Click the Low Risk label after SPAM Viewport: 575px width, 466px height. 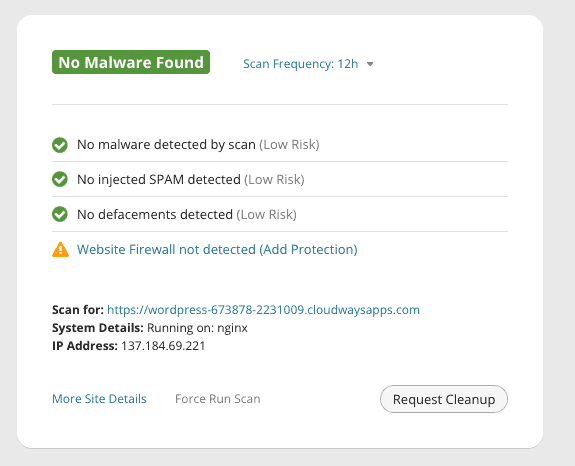tap(274, 179)
